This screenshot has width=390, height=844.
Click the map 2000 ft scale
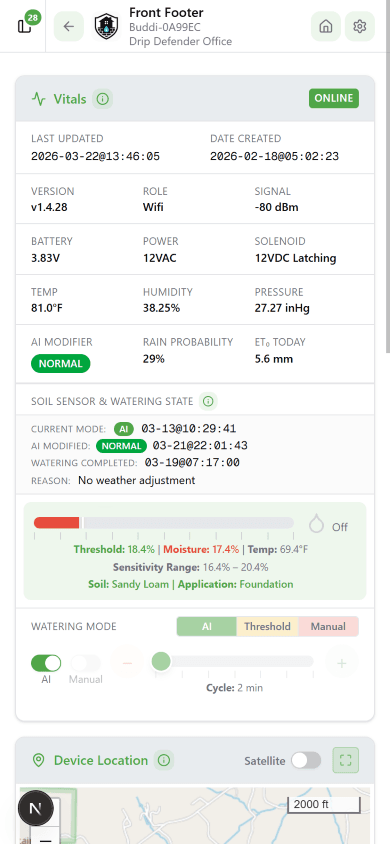(x=324, y=805)
